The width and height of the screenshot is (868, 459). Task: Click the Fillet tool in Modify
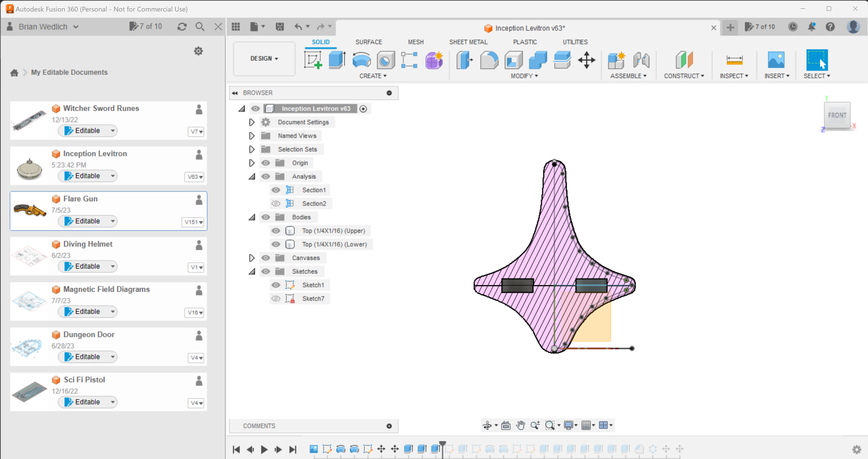coord(489,60)
